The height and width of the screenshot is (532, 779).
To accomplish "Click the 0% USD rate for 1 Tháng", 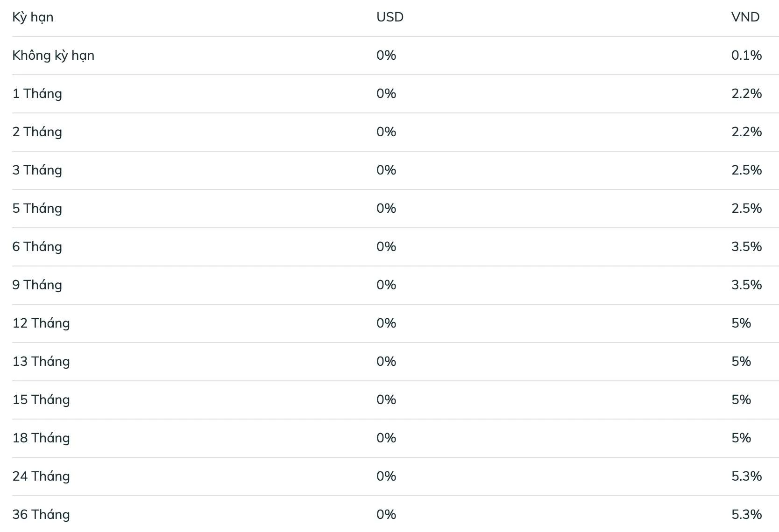I will point(386,94).
